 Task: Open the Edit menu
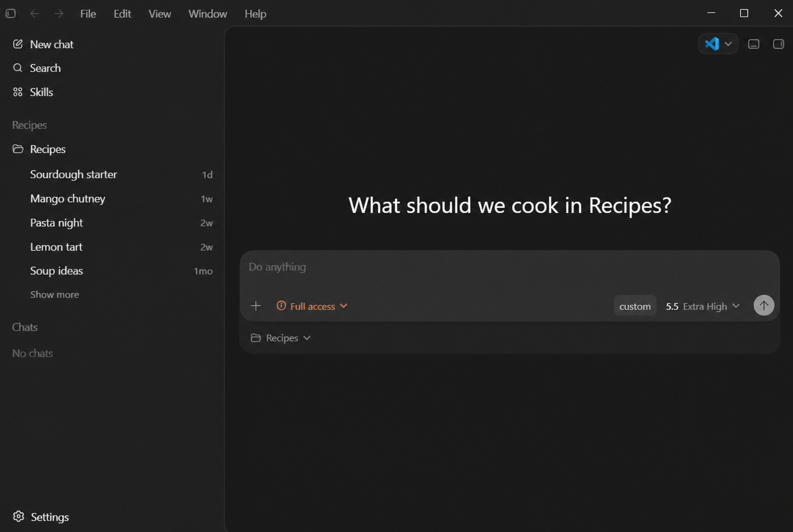coord(122,14)
